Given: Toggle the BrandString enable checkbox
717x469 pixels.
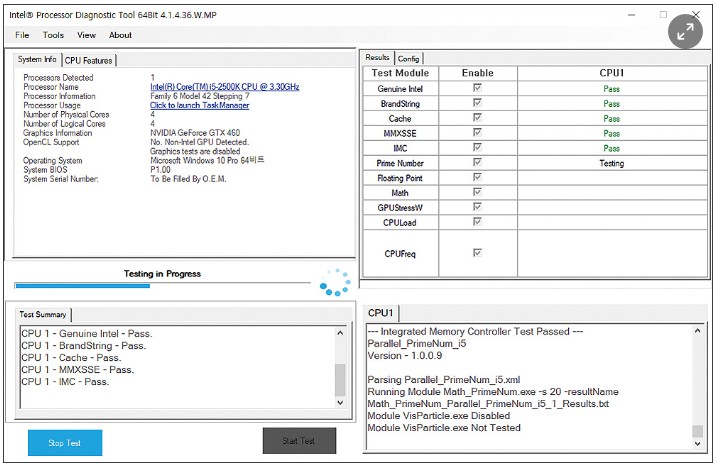Looking at the screenshot, I should tap(477, 102).
